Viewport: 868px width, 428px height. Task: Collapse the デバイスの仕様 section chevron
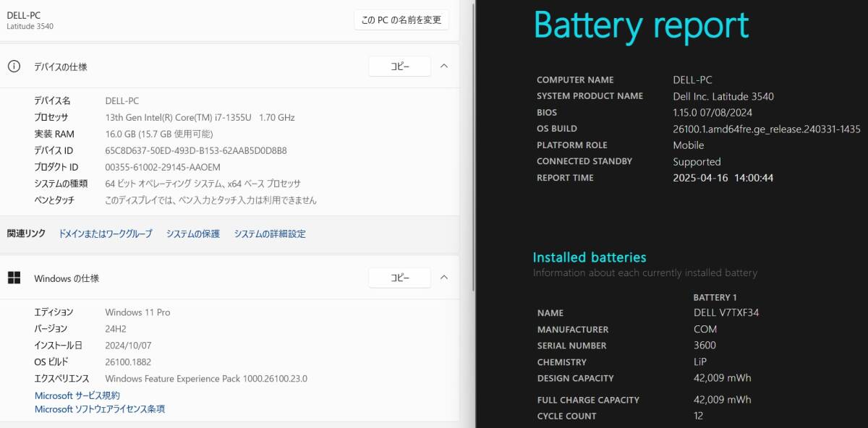pyautogui.click(x=444, y=66)
